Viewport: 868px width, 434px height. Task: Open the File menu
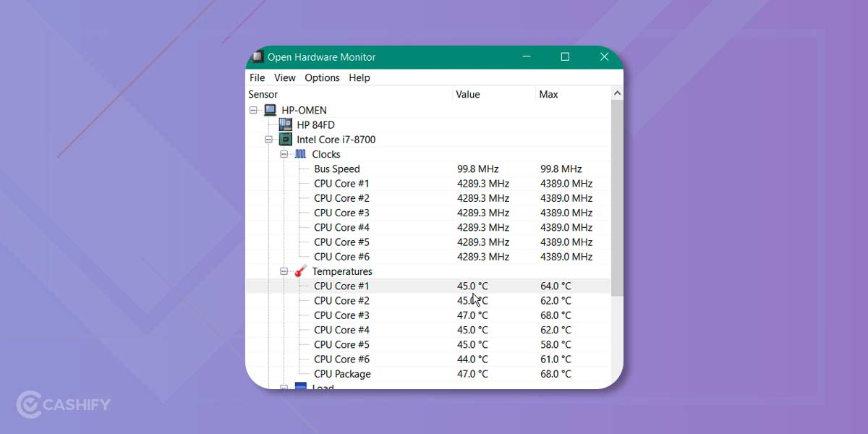[x=257, y=77]
